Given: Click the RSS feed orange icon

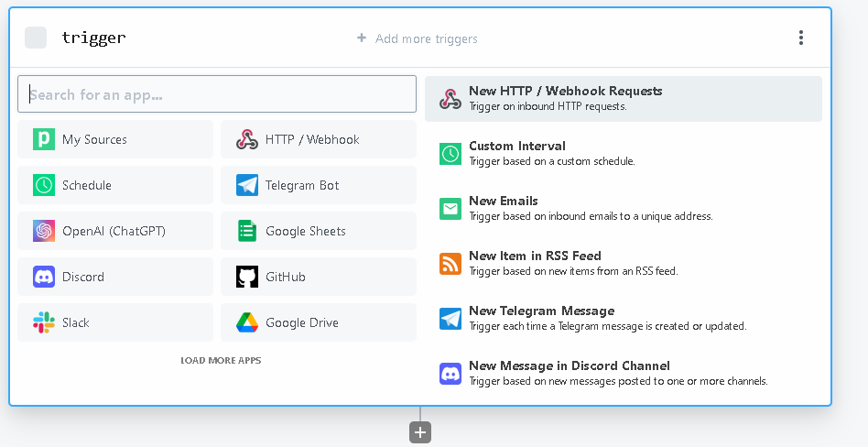Looking at the screenshot, I should click(450, 264).
